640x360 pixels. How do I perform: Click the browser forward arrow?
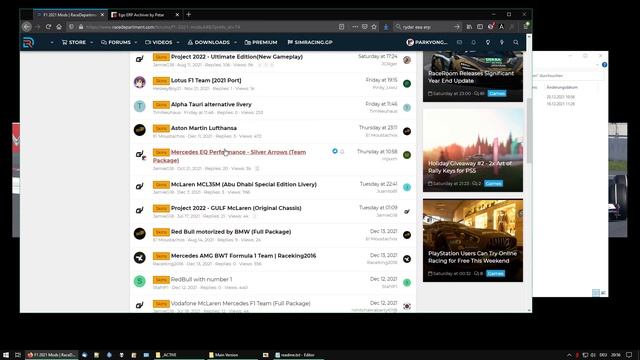click(x=38, y=27)
